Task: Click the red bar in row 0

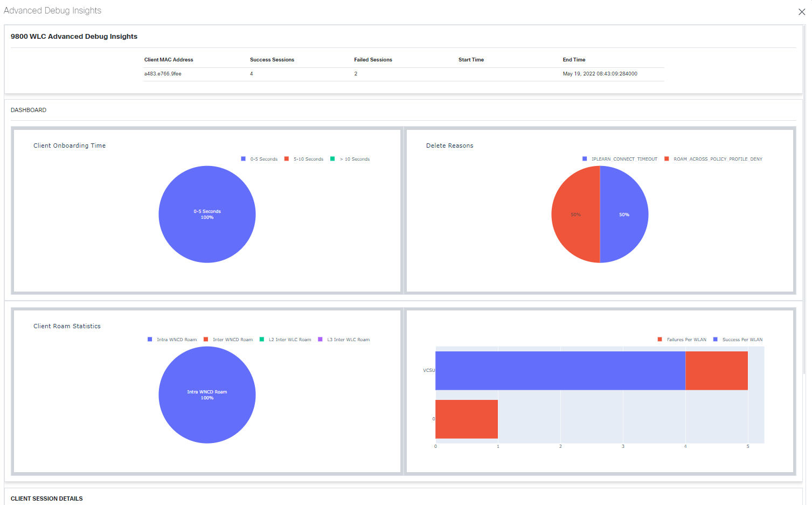Action: pyautogui.click(x=467, y=419)
